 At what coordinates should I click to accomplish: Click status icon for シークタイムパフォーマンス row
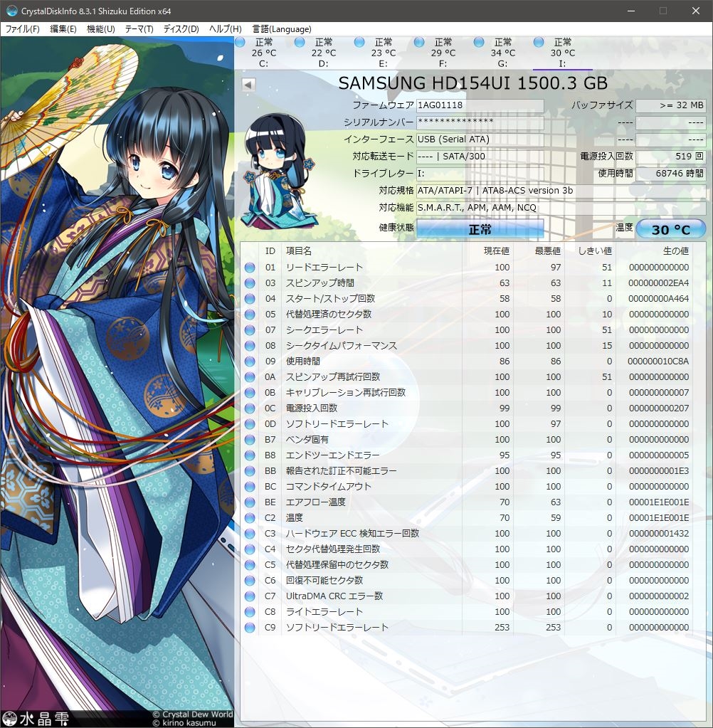pyautogui.click(x=250, y=346)
